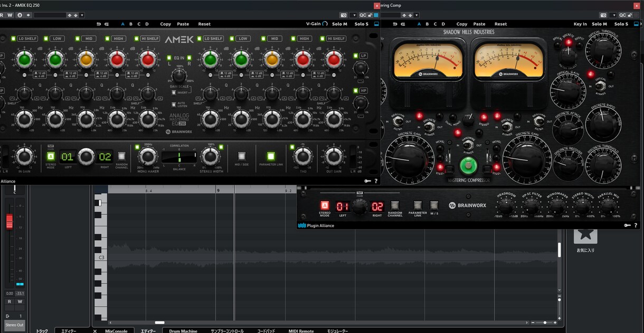The width and height of the screenshot is (644, 333).
Task: Toggle the INVERT gain scale checkbox
Action: coord(173,92)
